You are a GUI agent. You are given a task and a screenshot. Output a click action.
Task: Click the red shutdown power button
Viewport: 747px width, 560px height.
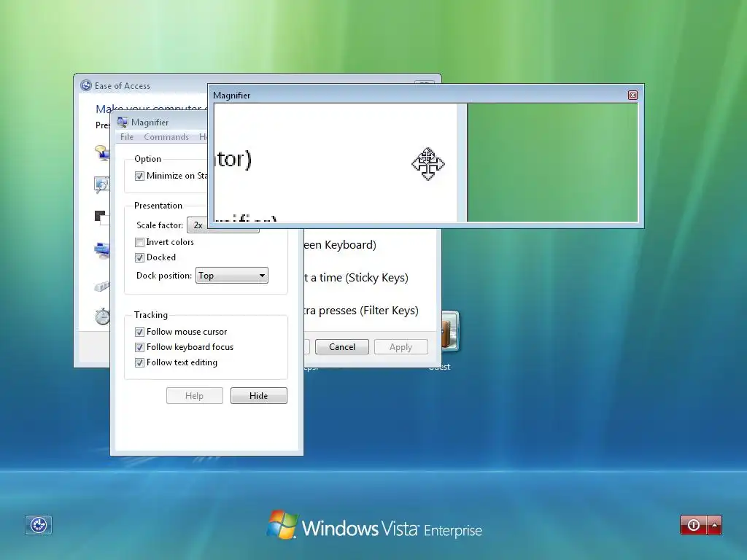coord(694,525)
